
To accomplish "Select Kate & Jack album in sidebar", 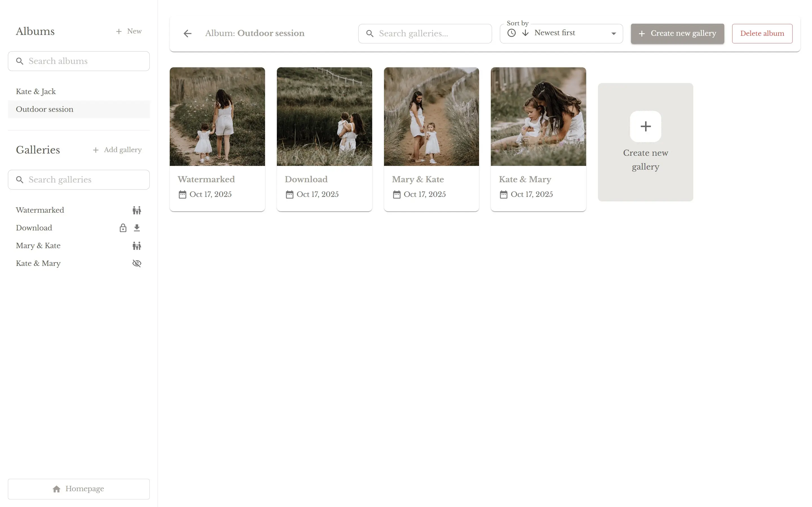I will [x=36, y=92].
